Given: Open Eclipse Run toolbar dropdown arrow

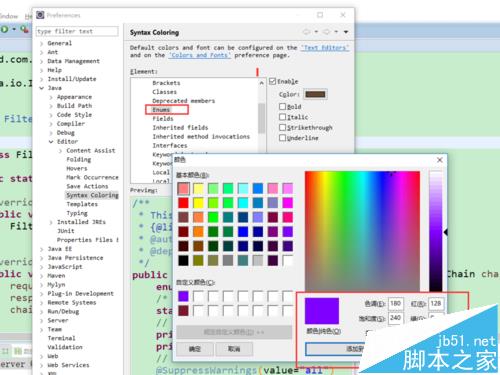Looking at the screenshot, I should click(x=14, y=29).
